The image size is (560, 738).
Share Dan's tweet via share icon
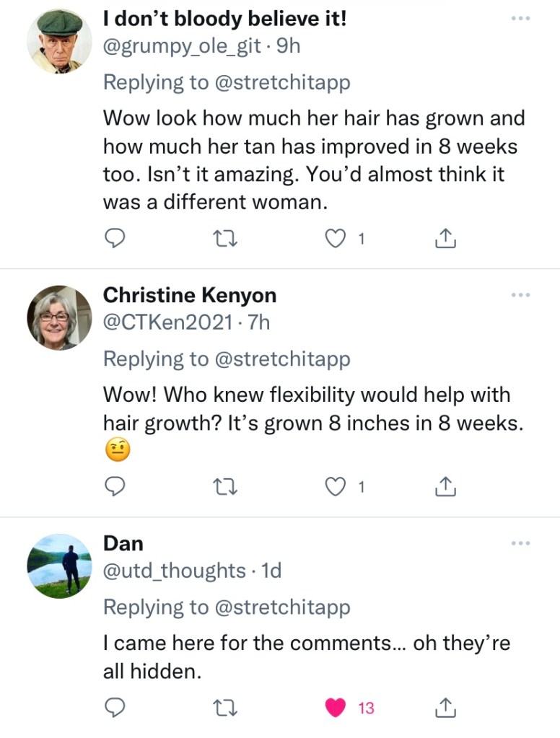click(445, 708)
